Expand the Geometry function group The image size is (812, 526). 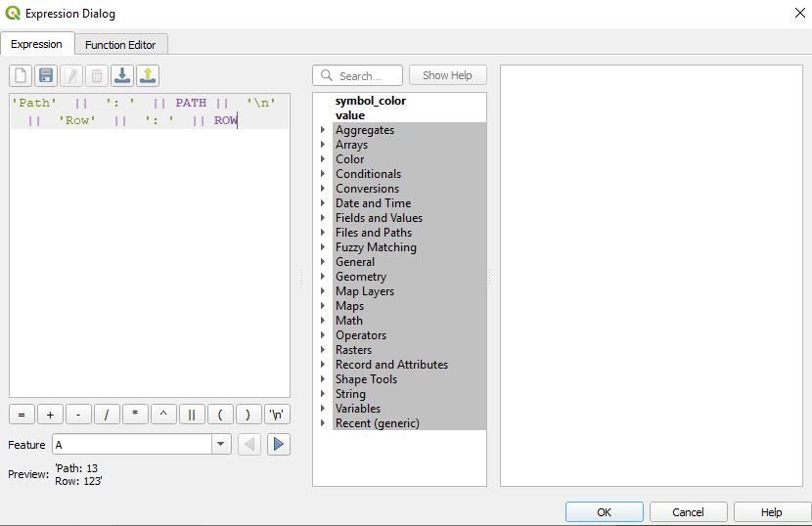click(324, 277)
